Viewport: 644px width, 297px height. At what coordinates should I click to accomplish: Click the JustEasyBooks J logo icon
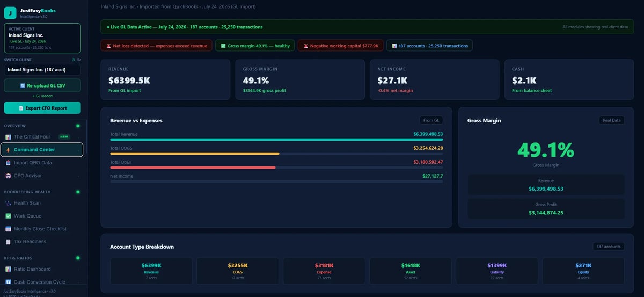[11, 13]
